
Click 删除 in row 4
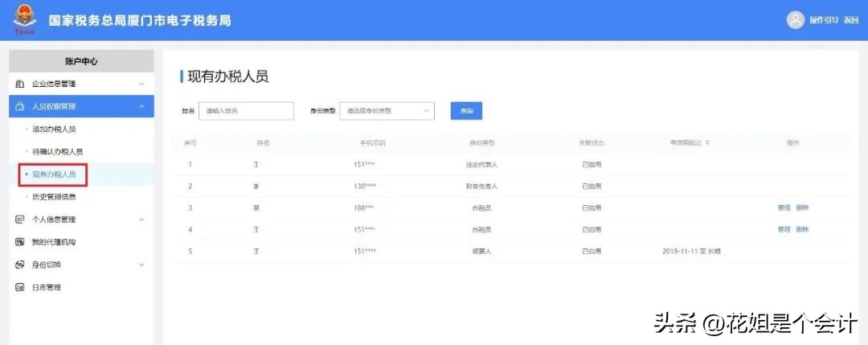(x=802, y=230)
